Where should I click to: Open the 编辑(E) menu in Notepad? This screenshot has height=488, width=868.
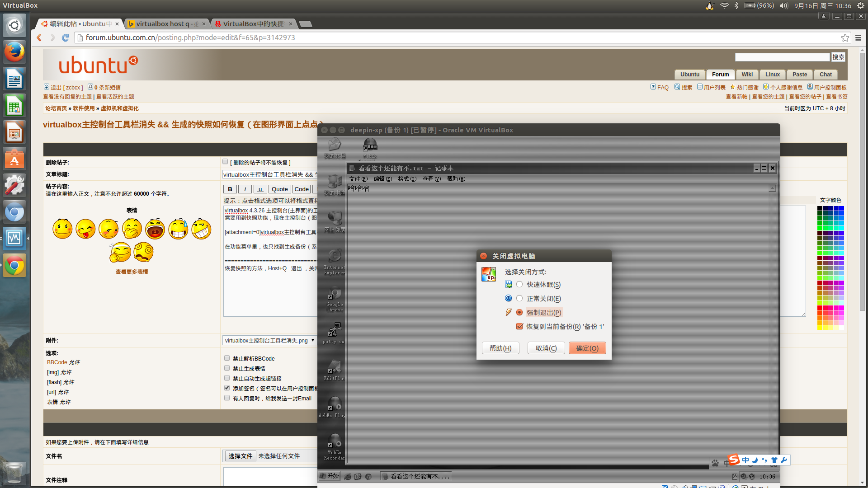[x=382, y=179]
